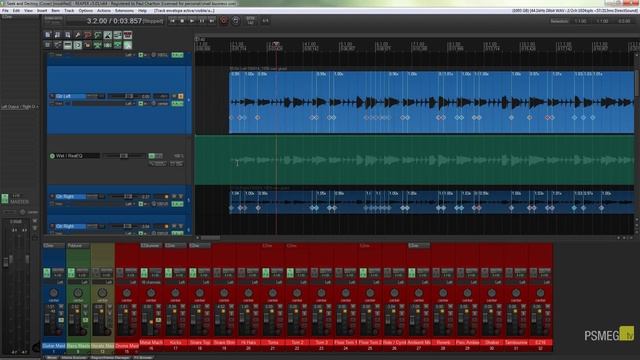Open the Insert menu
Viewport: 640px width, 360px height.
(42, 11)
